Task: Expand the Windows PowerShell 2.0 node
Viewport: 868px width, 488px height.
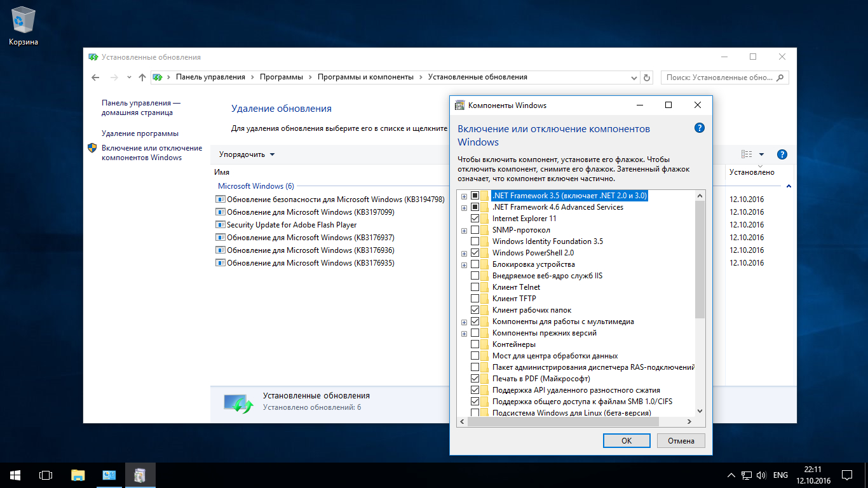Action: [465, 253]
